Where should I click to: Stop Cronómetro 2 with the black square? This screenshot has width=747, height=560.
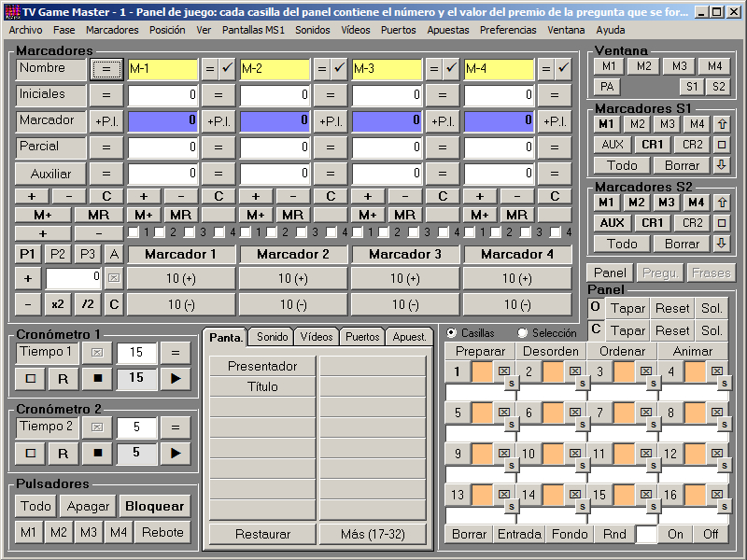(97, 453)
